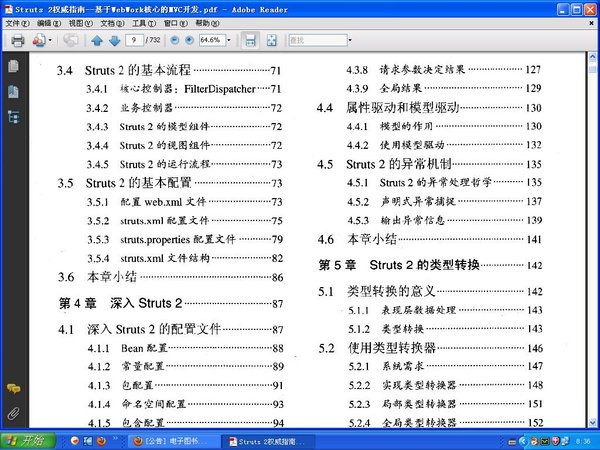Click the greyed-out hand/review icon in toolbar
This screenshot has height=450, width=600.
pyautogui.click(x=71, y=40)
